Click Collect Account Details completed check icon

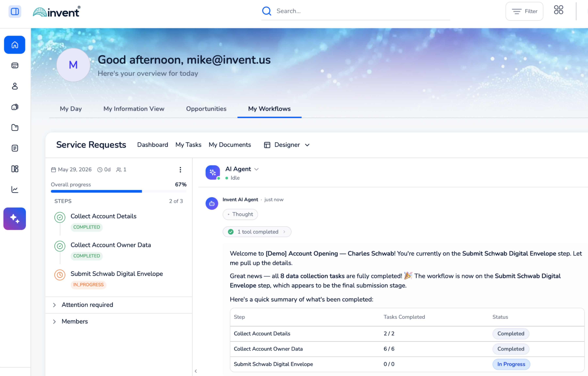(x=60, y=217)
